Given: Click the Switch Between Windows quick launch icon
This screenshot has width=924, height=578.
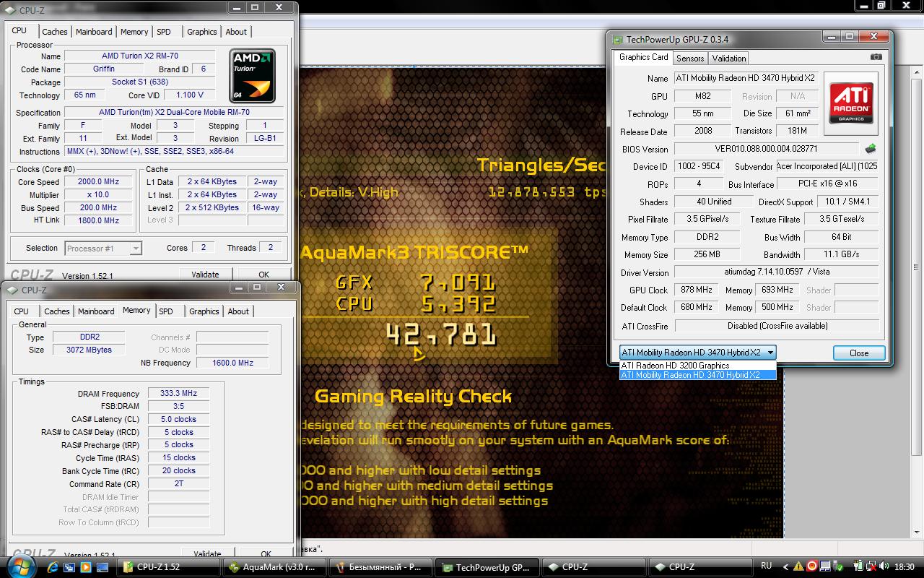Looking at the screenshot, I should click(69, 567).
